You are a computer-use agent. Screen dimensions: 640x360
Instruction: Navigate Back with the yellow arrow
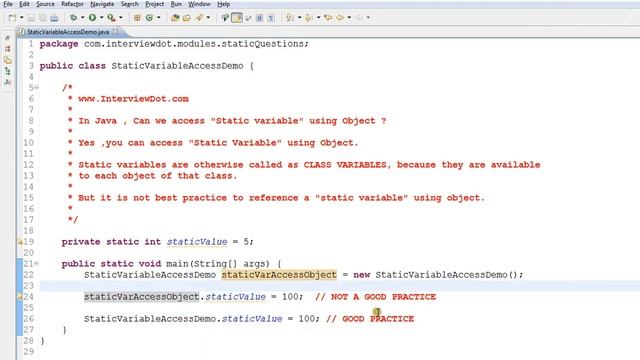point(340,18)
